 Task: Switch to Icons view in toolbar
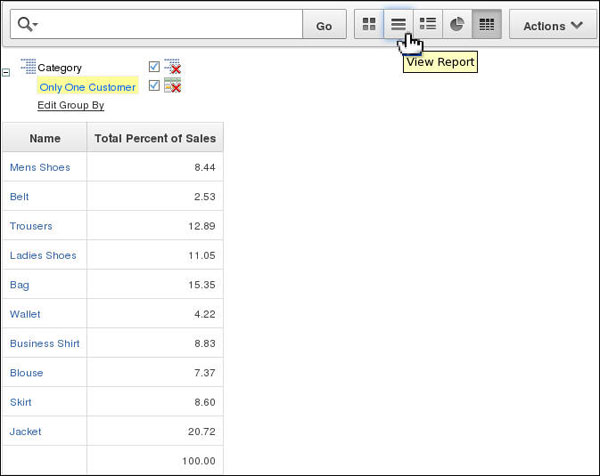coord(369,24)
